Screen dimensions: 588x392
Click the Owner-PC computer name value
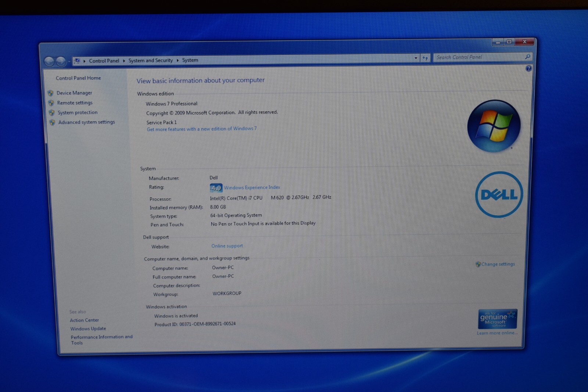click(x=223, y=267)
